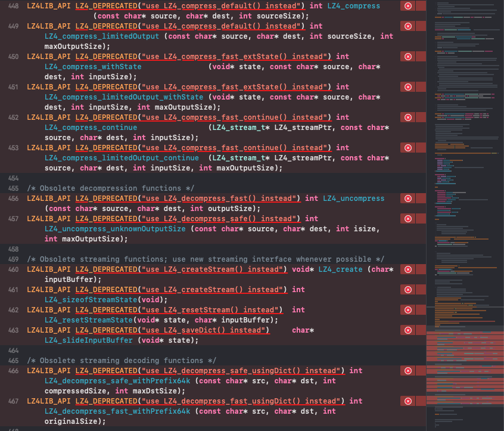Click the error icon on line 448
The width and height of the screenshot is (504, 431).
tap(408, 6)
